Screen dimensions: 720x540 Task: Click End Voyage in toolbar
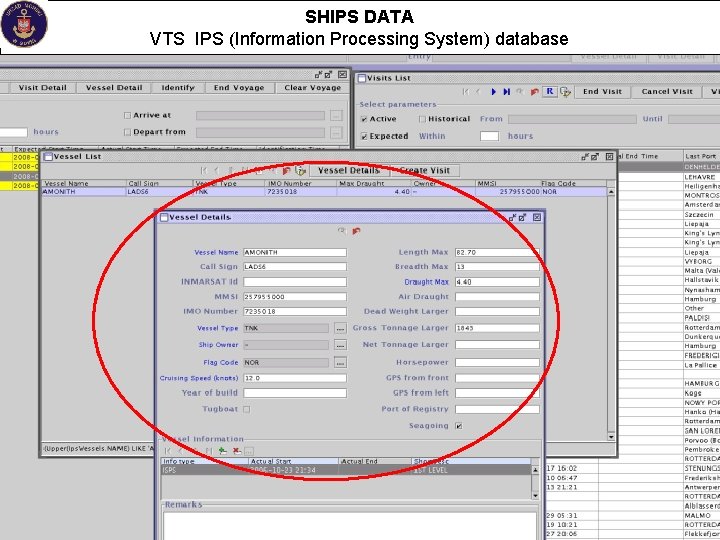(x=239, y=88)
